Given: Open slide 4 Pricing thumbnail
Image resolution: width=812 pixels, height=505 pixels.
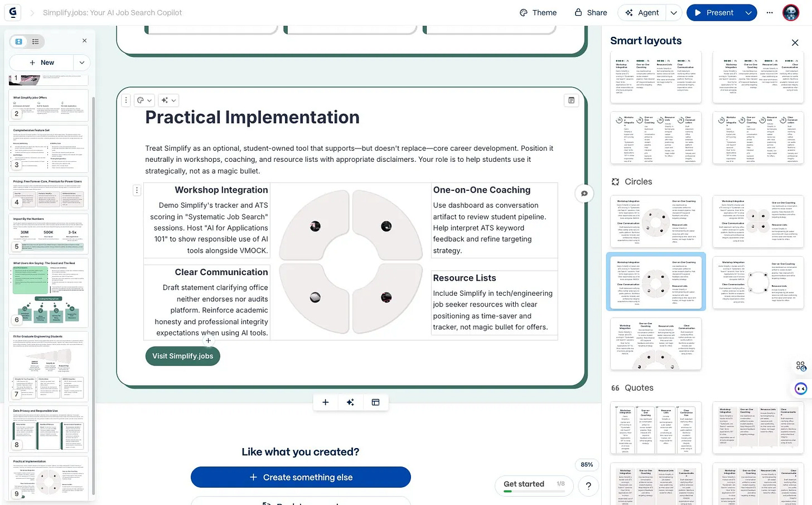Looking at the screenshot, I should coord(49,193).
